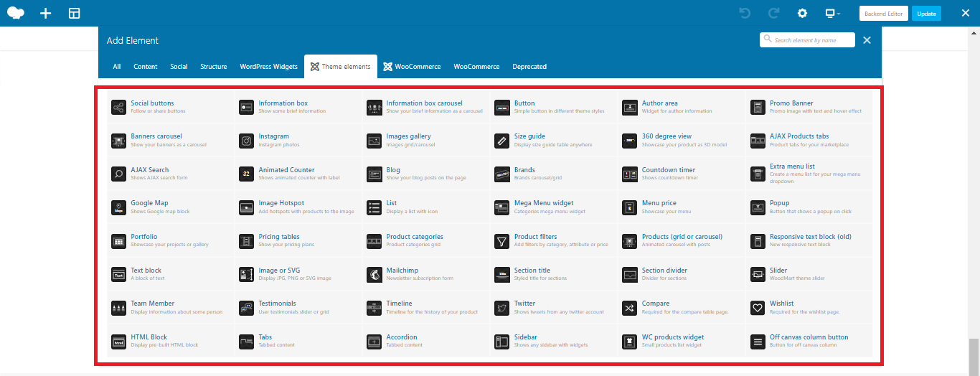Select the Extra menu list name
980x376 pixels.
click(793, 166)
